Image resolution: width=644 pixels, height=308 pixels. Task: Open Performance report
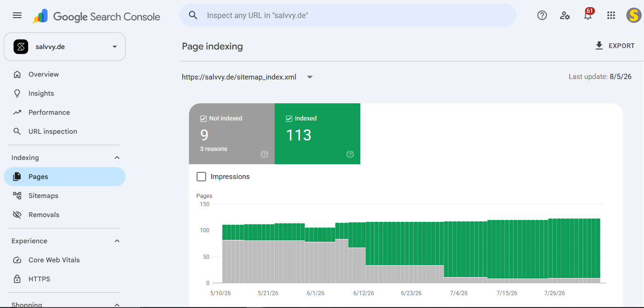65,112
